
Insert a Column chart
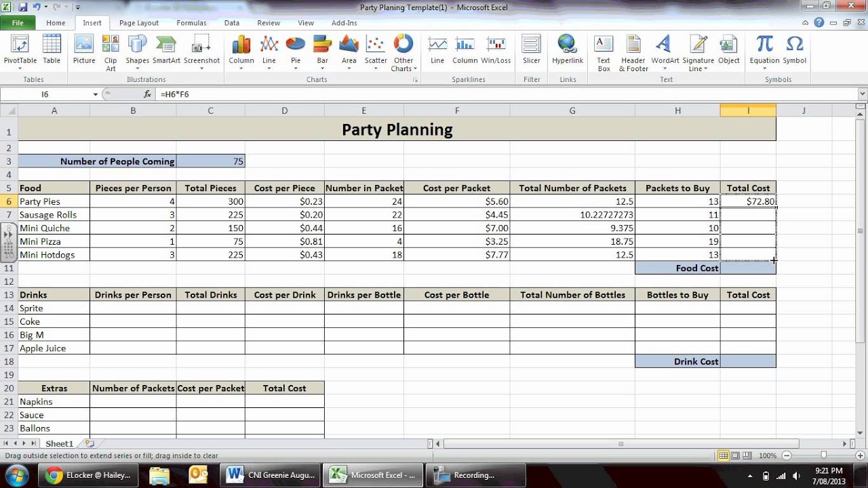click(241, 53)
